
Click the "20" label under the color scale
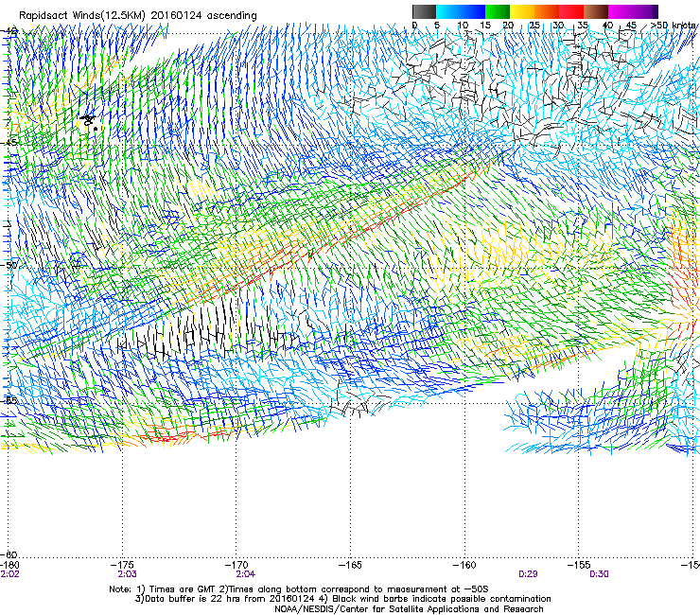[x=508, y=25]
